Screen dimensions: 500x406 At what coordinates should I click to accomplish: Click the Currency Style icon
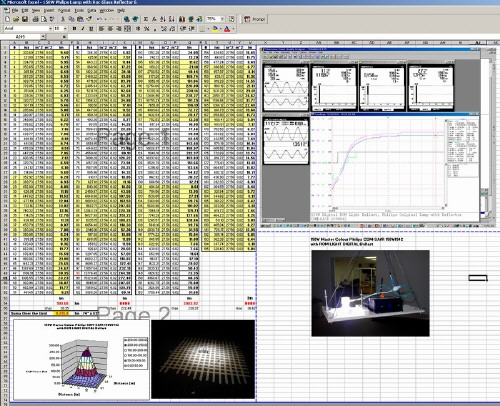click(x=138, y=29)
